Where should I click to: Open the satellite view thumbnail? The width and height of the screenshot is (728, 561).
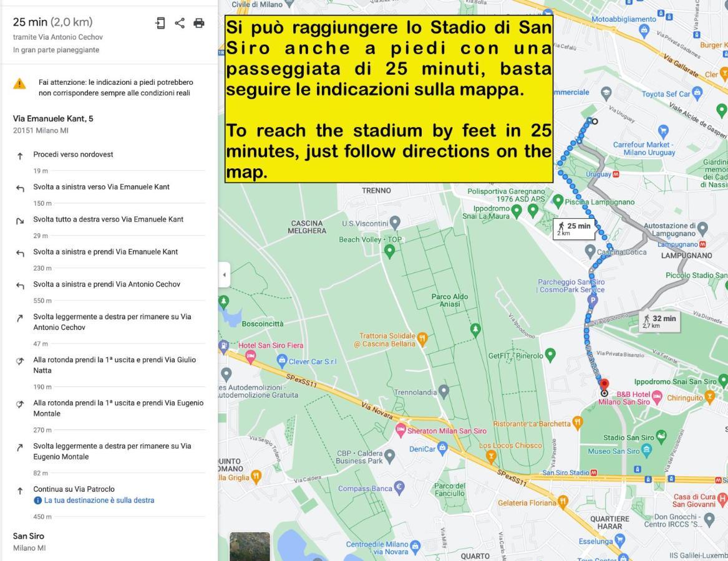coord(250,546)
